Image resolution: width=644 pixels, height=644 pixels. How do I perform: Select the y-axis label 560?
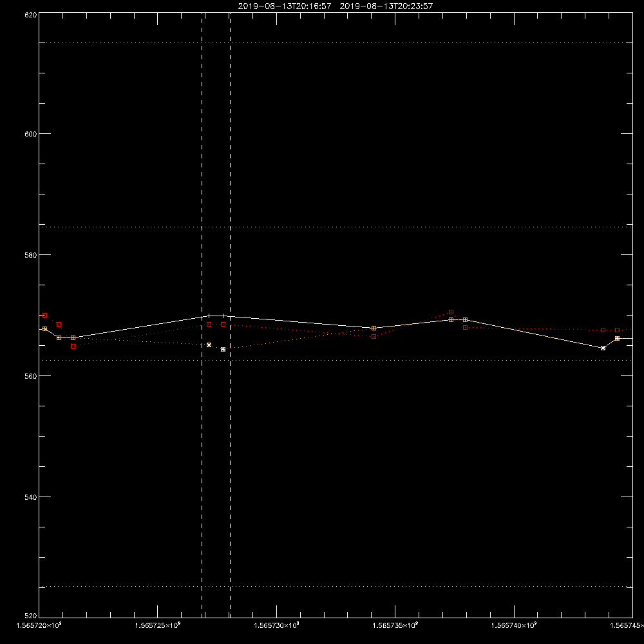(x=31, y=376)
